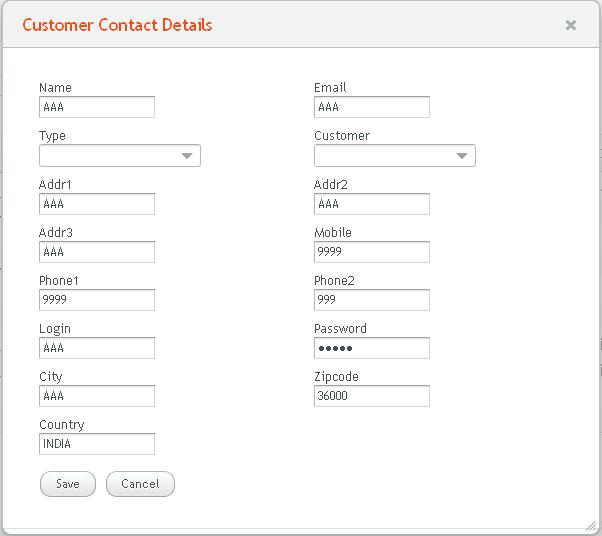Click into the Email input field
Screen dimensions: 602x536
click(x=372, y=107)
